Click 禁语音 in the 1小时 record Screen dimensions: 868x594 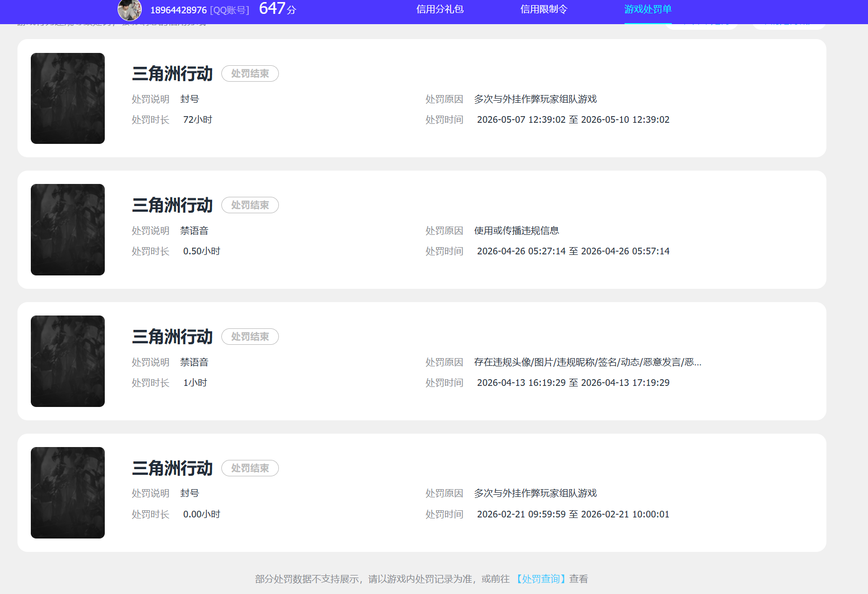[x=194, y=362]
